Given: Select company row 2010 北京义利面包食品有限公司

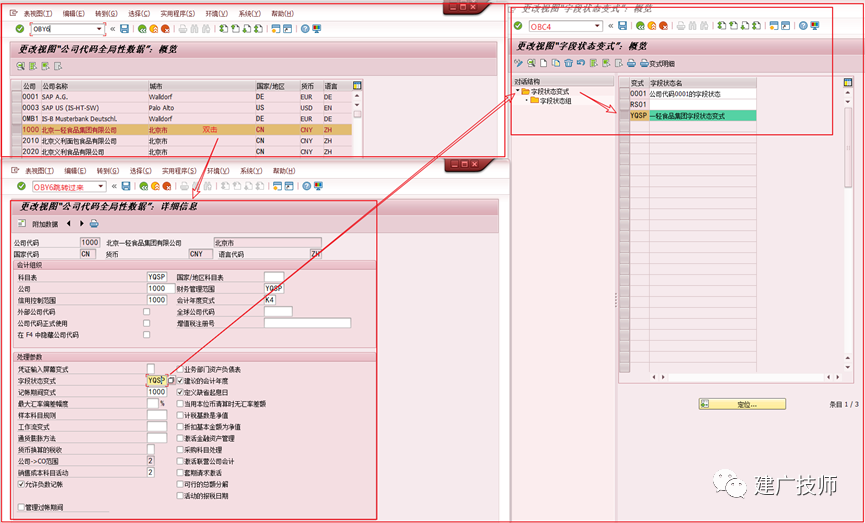Looking at the screenshot, I should click(186, 141).
